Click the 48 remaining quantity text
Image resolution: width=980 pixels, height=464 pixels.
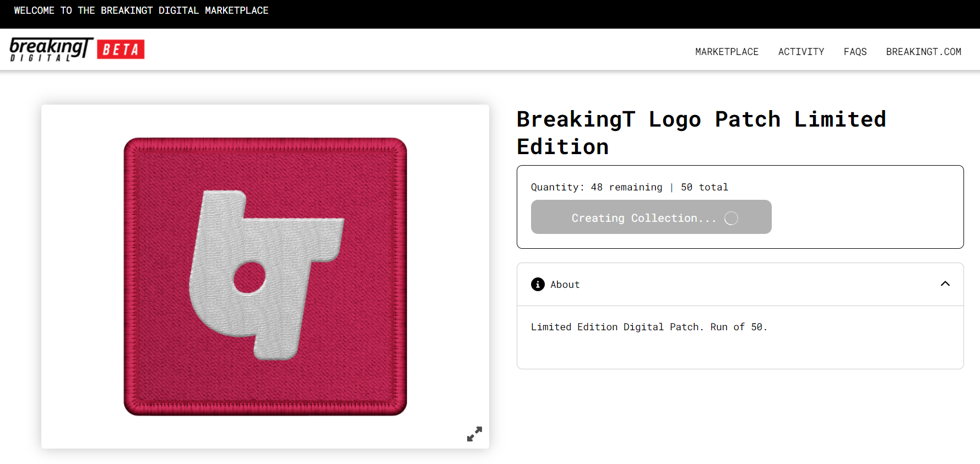click(x=626, y=187)
